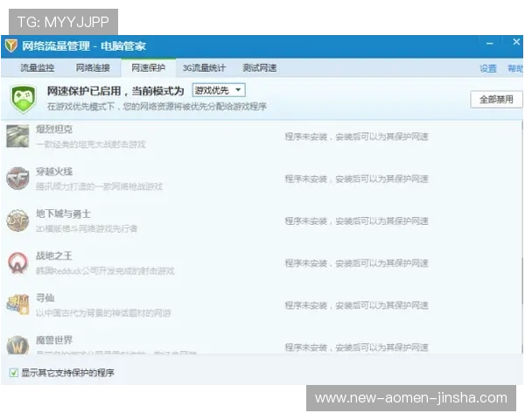Click the 魔兽世界 title text
525x420 pixels.
54,340
